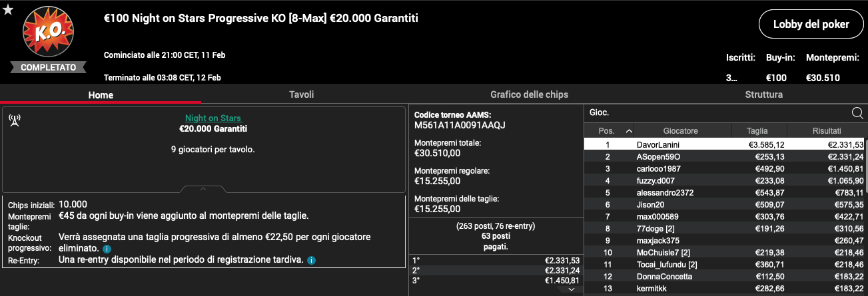
Task: Select player row ASopen59O
Action: (x=724, y=157)
